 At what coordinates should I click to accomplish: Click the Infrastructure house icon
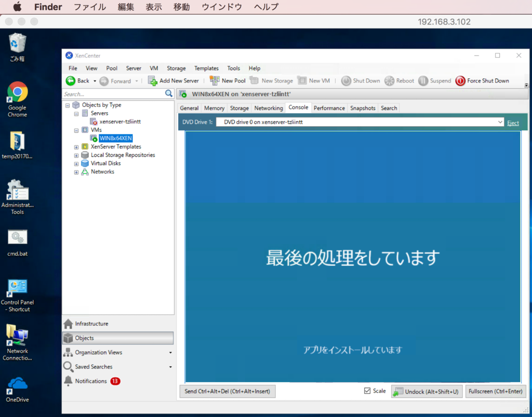pos(68,324)
